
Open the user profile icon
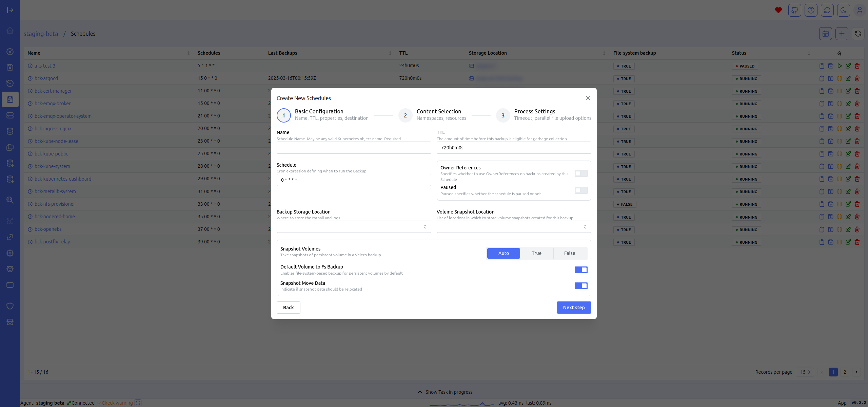coord(860,10)
